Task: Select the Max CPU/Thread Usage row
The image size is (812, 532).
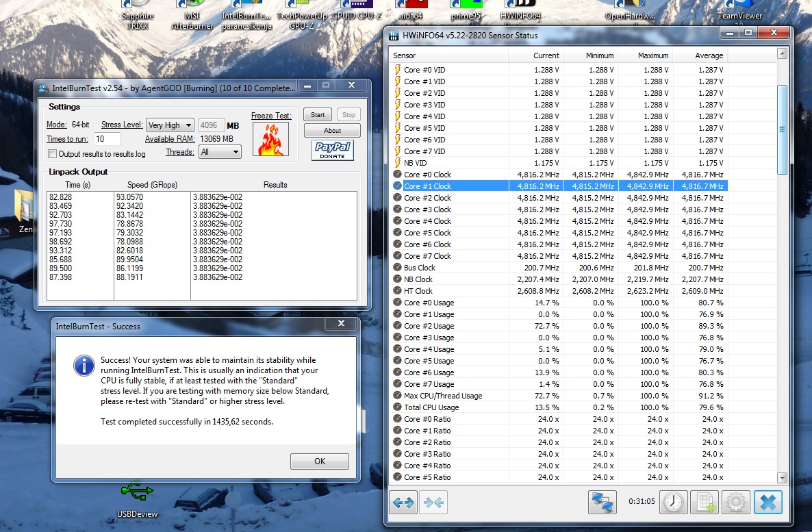Action: point(559,396)
